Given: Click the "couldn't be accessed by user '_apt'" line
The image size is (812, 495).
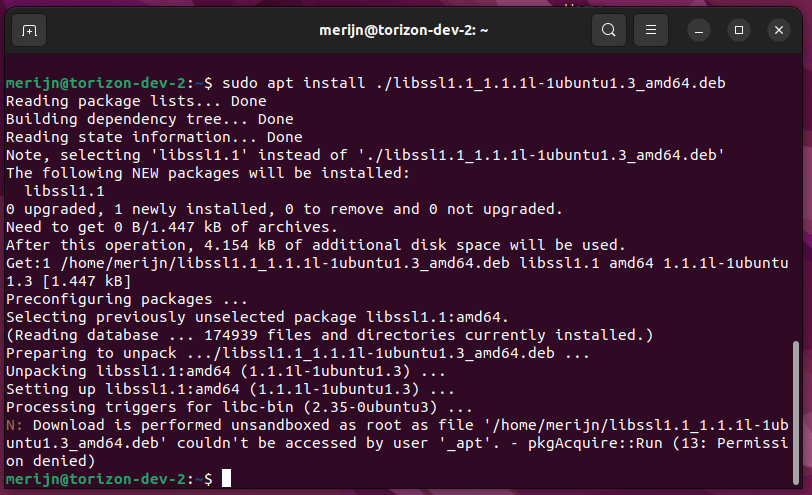Looking at the screenshot, I should click(397, 443).
